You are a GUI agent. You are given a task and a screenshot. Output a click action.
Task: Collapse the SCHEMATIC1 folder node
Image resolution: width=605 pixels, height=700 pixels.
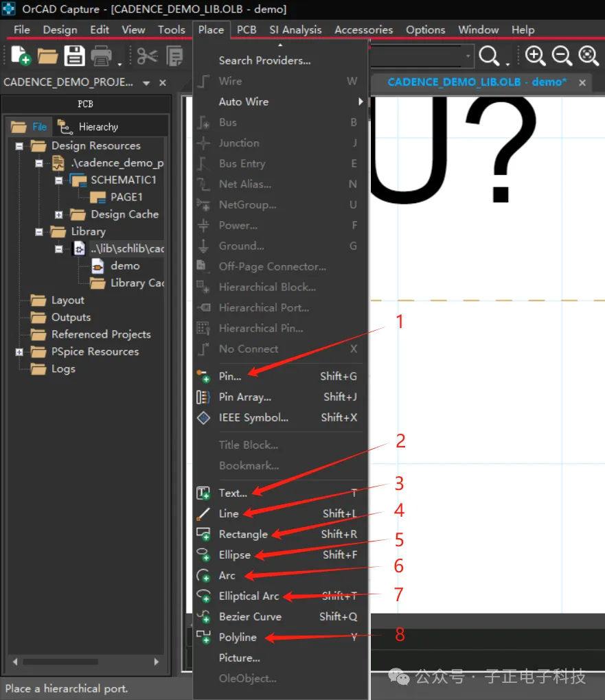pyautogui.click(x=58, y=180)
